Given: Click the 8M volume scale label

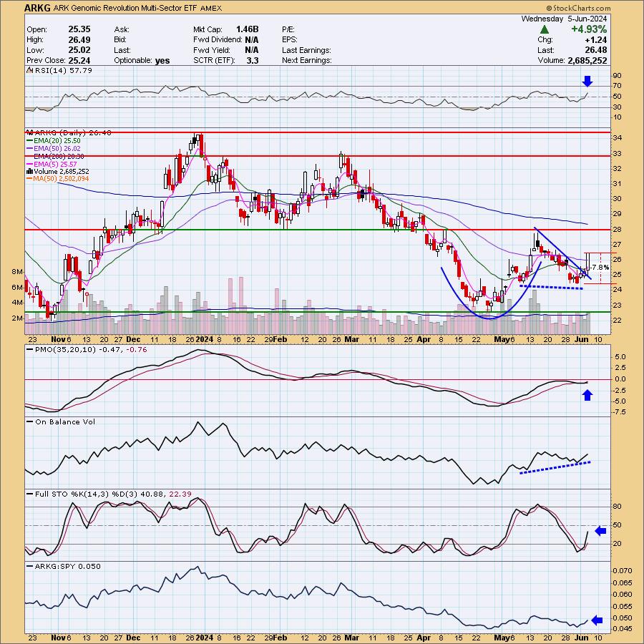Looking at the screenshot, I should click(x=17, y=271).
